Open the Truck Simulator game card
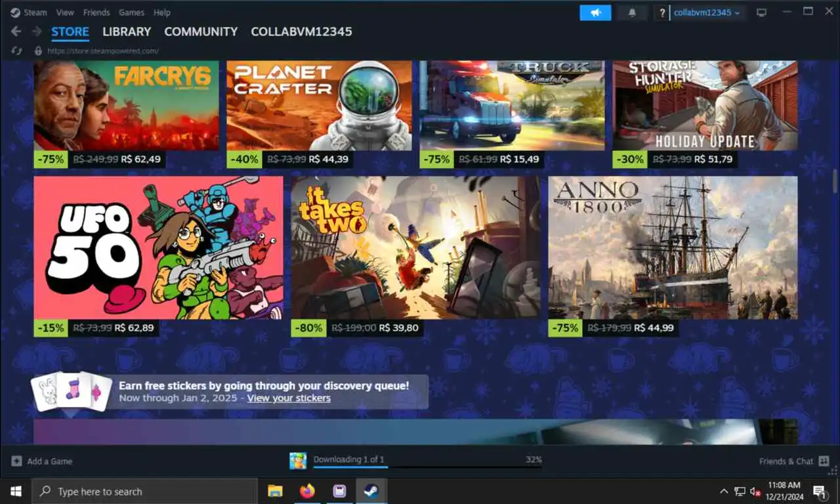 tap(512, 106)
